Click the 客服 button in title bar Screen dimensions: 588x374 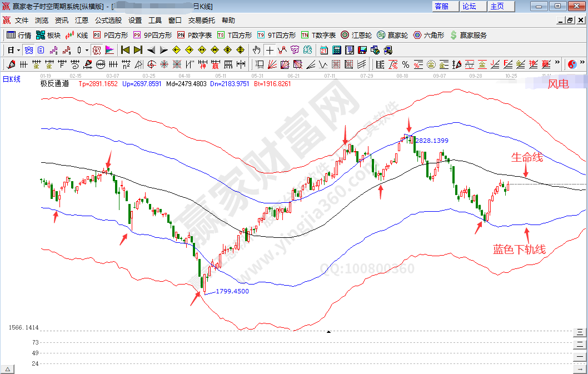pyautogui.click(x=442, y=6)
